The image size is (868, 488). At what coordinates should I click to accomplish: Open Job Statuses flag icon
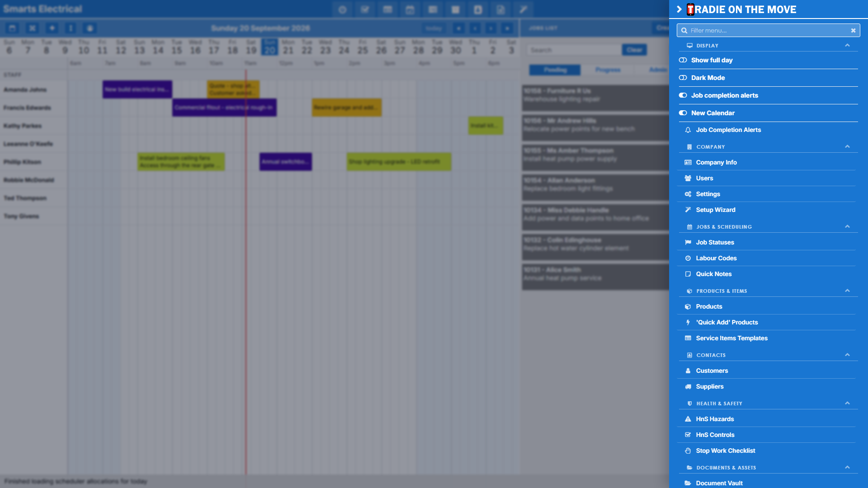688,242
